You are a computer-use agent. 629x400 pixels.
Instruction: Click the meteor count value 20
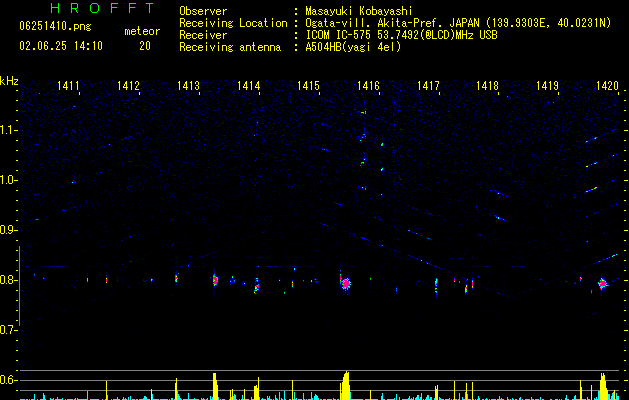pos(145,46)
